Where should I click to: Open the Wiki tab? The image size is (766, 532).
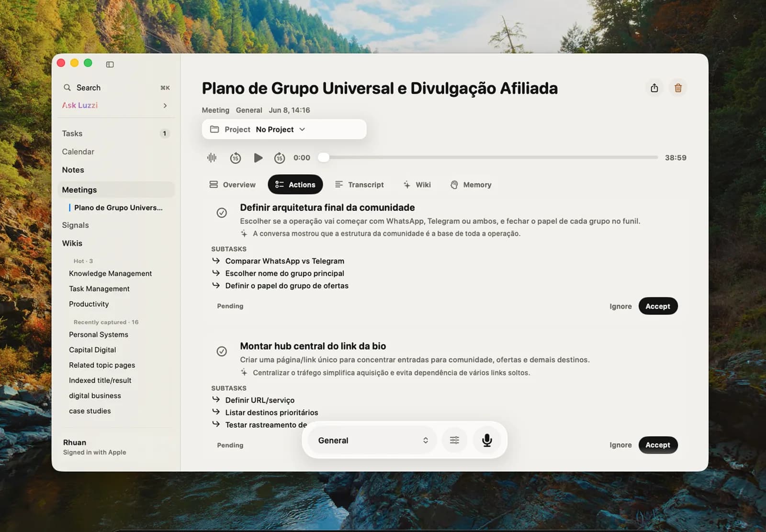click(x=417, y=185)
